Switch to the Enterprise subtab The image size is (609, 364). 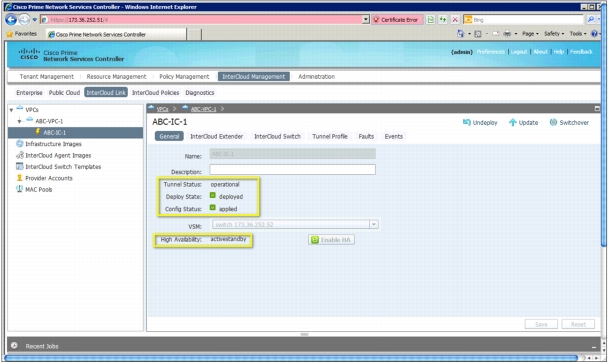click(x=29, y=92)
